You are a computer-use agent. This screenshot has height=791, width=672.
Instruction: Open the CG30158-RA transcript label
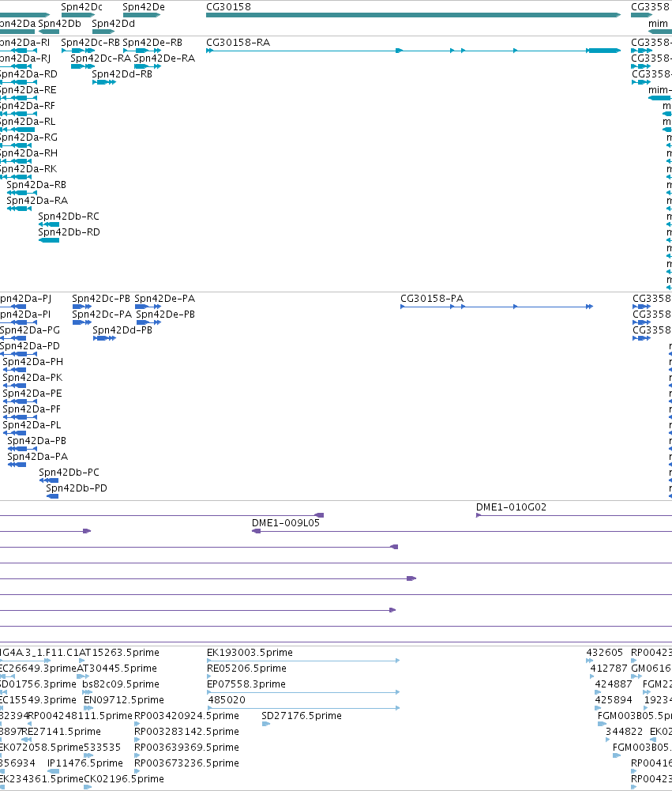238,43
